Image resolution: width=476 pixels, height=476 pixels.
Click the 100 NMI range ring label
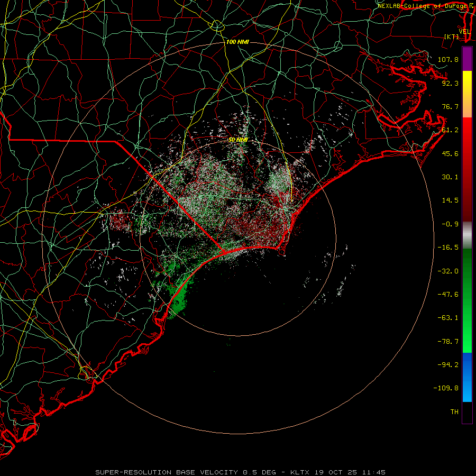(x=237, y=42)
